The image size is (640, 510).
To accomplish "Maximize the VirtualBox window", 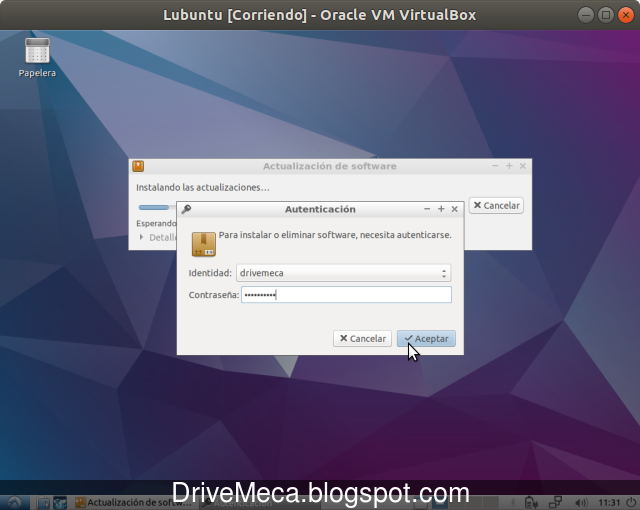I will [x=606, y=15].
